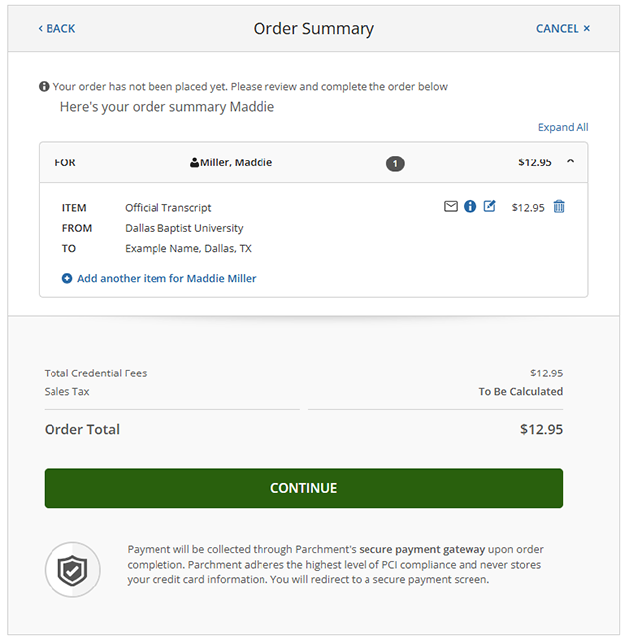Expand All order sections
The image size is (629, 640).
[563, 127]
